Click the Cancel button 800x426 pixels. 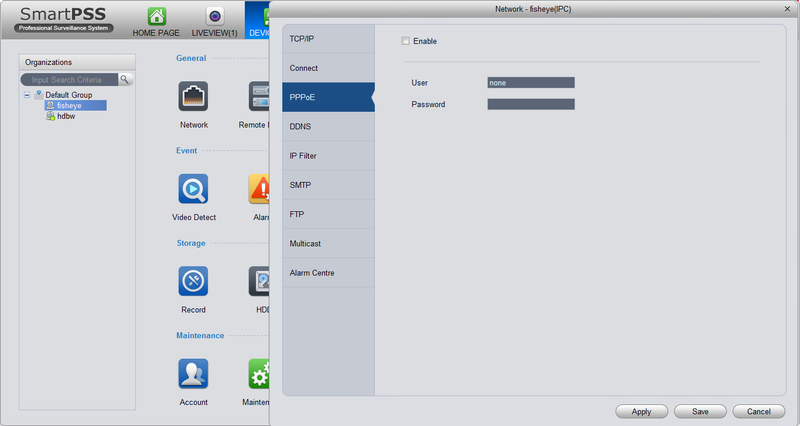coord(759,412)
